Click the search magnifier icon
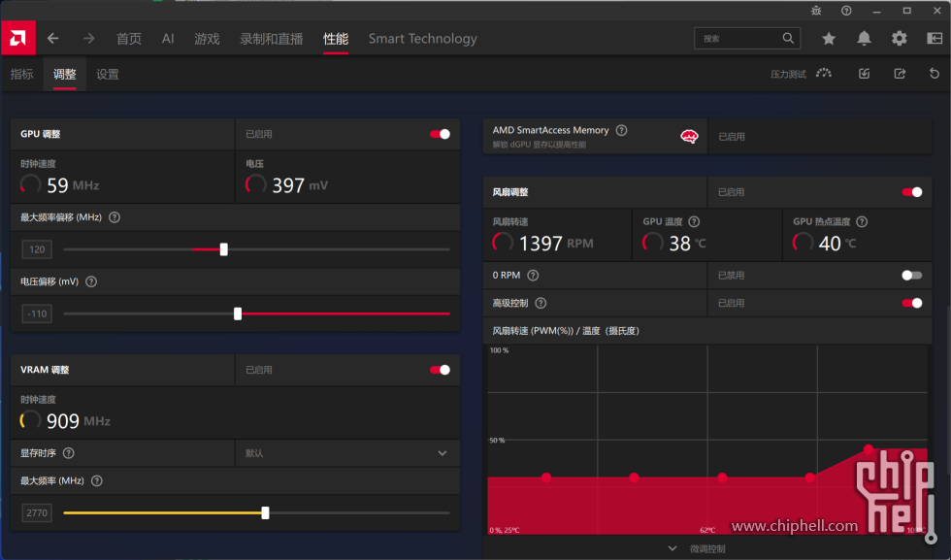This screenshot has height=560, width=951. [x=788, y=38]
